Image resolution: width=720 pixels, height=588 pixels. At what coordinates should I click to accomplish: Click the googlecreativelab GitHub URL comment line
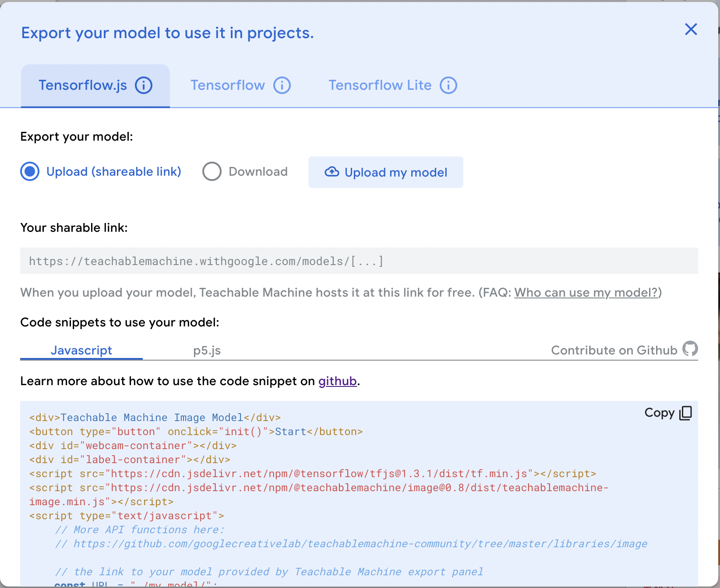click(x=351, y=544)
